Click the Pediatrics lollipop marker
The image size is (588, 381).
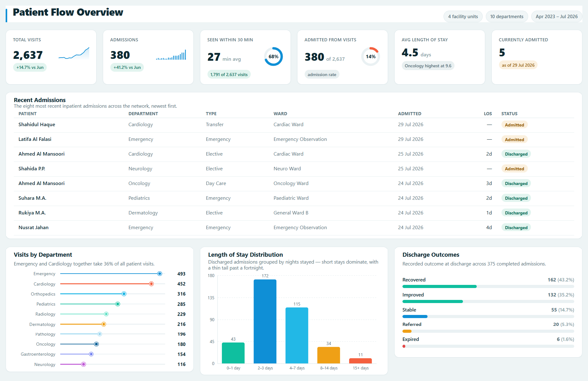coord(118,304)
